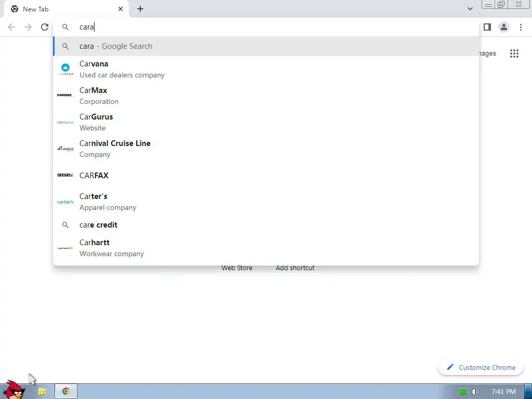Click the CarGurus logo icon
532x399 pixels.
click(65, 122)
